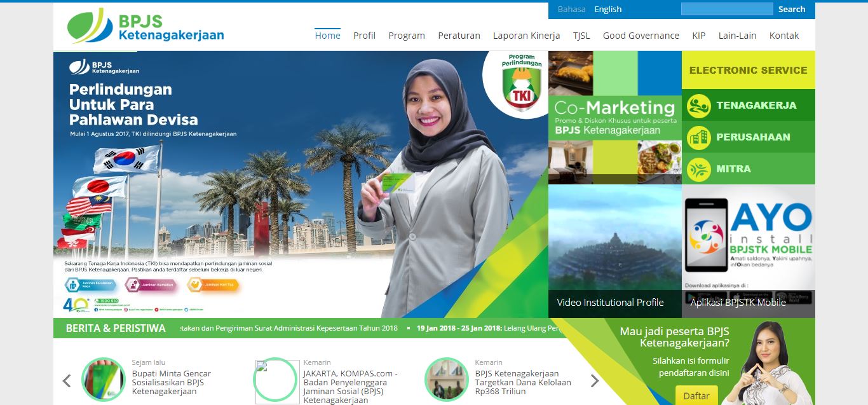This screenshot has height=405, width=868.
Task: Open the KIP menu
Action: coord(699,36)
